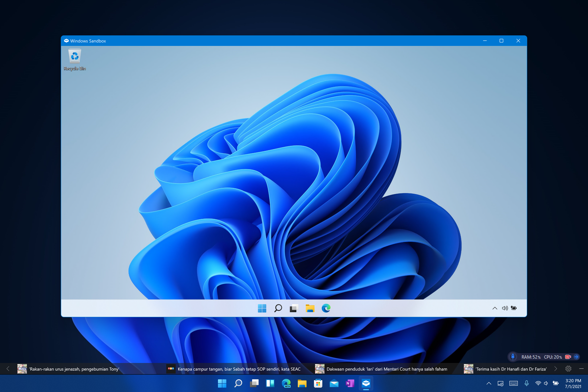Open File Explorer inside the Sandbox taskbar

310,308
